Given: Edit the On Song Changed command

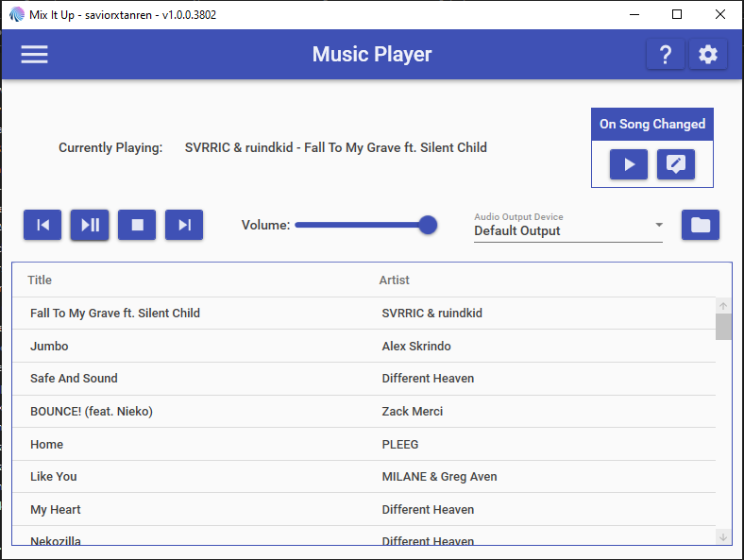Looking at the screenshot, I should point(676,164).
